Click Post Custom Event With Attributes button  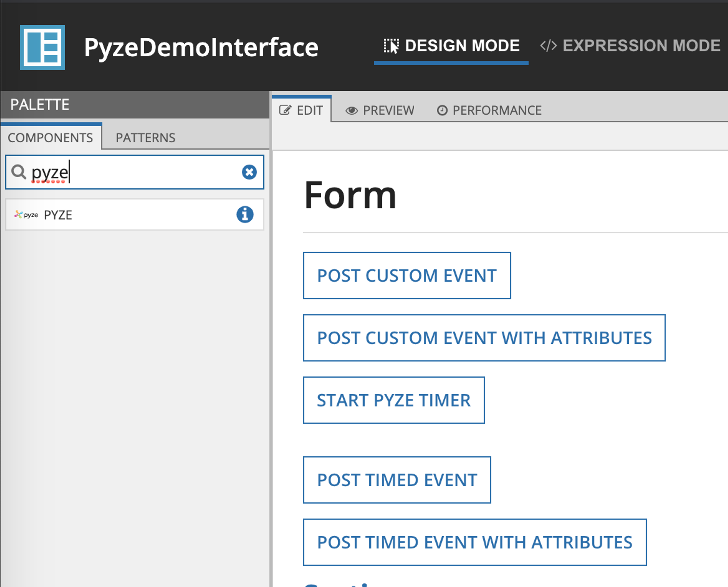(x=484, y=338)
